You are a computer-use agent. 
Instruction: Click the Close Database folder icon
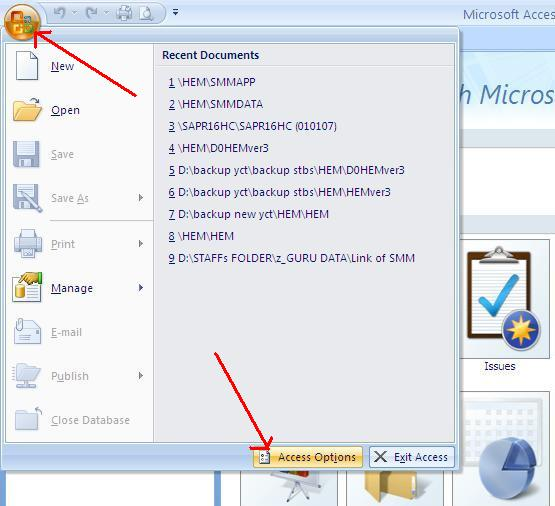[28, 419]
